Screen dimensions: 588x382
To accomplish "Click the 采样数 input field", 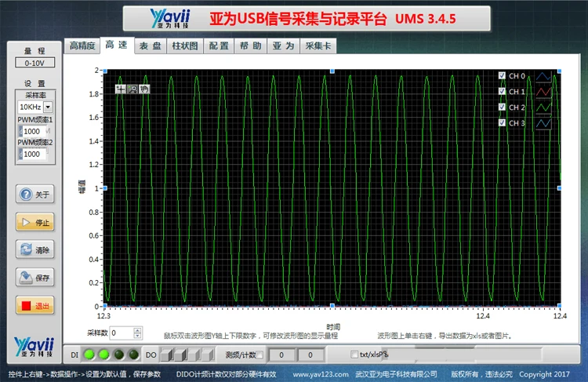I will 122,333.
